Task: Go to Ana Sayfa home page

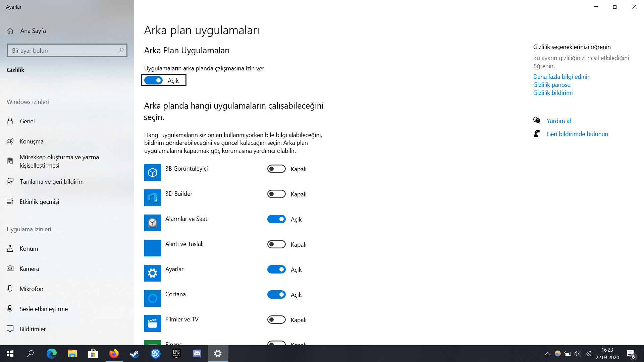Action: point(33,31)
